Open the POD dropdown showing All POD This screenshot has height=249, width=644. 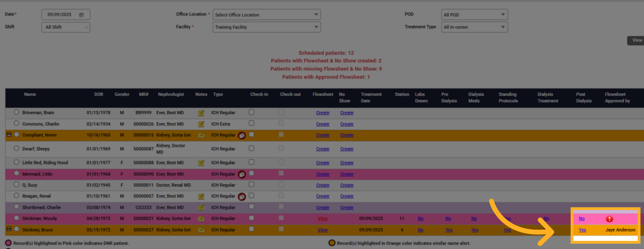pyautogui.click(x=474, y=15)
